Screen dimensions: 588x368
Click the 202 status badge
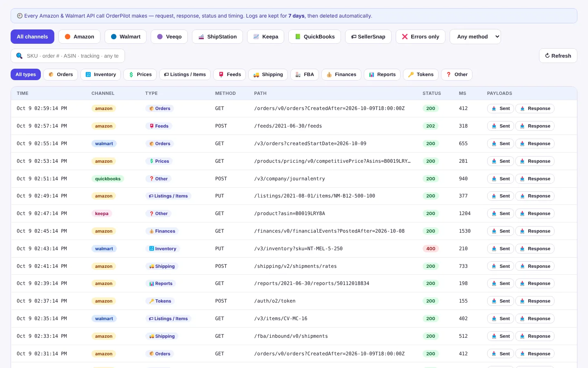(x=431, y=126)
